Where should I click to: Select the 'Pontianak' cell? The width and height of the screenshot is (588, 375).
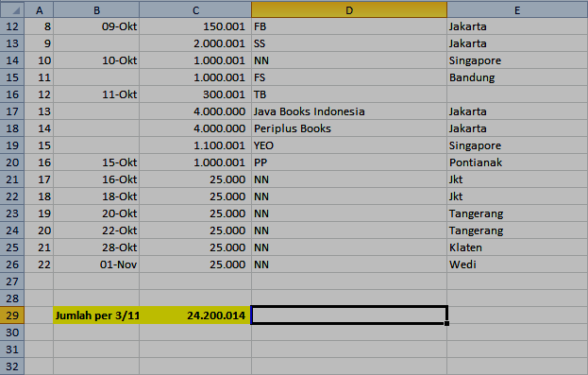(517, 162)
